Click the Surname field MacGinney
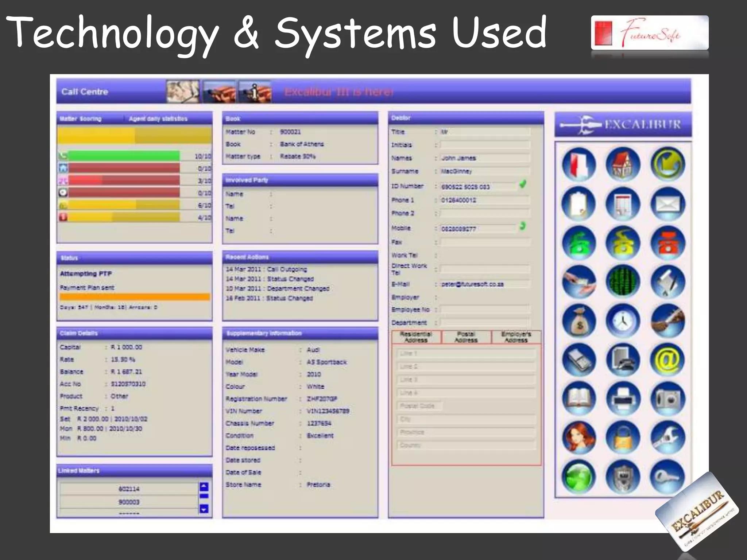The image size is (747, 560). [x=485, y=171]
